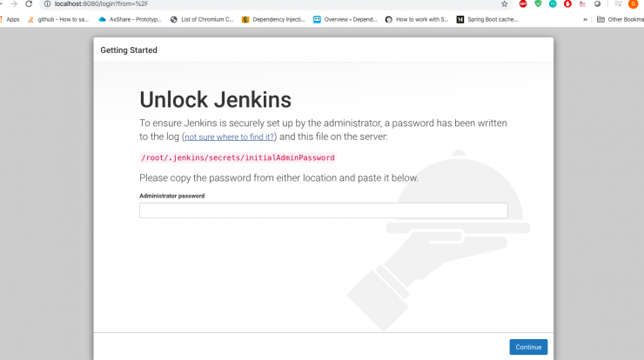Viewport: 644px width, 360px height.
Task: Click the 'not sure where to find it?' link
Action: pyautogui.click(x=229, y=137)
